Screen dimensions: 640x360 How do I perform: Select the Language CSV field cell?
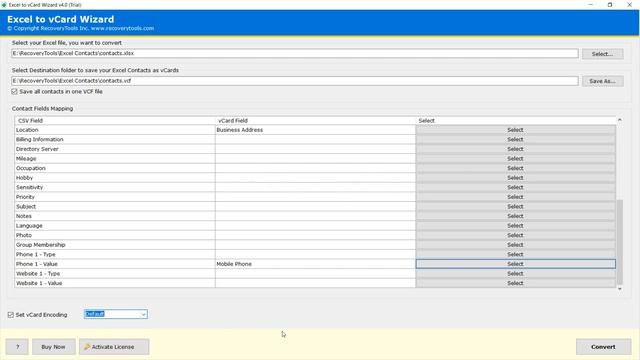click(x=115, y=226)
